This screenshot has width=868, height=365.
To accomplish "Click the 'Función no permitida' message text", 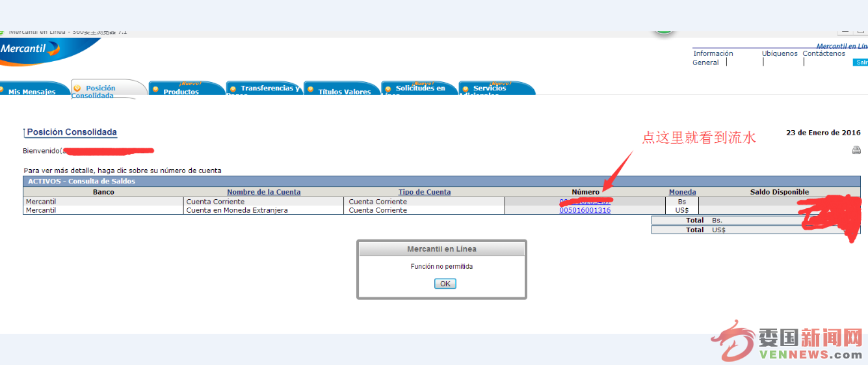I will (441, 267).
